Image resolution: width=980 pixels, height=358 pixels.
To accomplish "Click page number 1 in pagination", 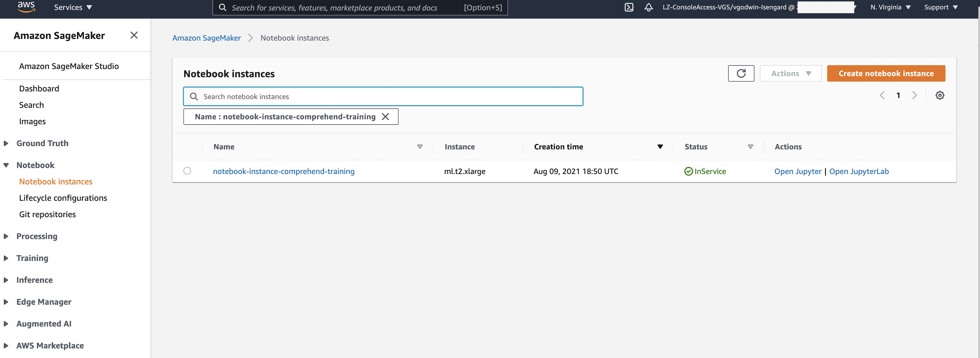I will point(898,95).
